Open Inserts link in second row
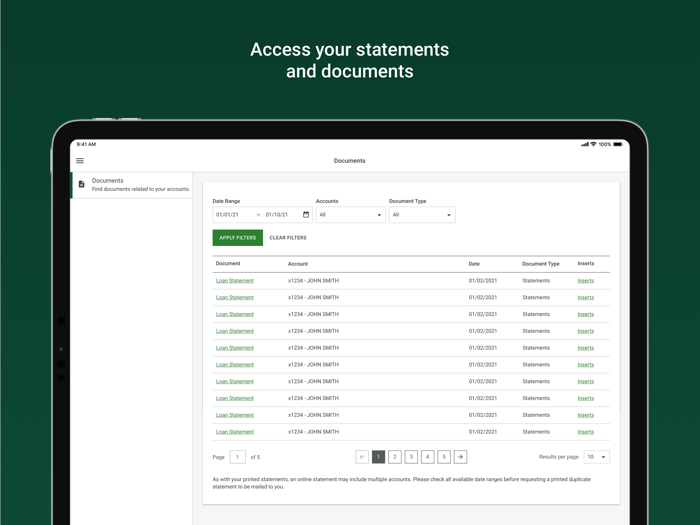This screenshot has width=700, height=525. (586, 297)
